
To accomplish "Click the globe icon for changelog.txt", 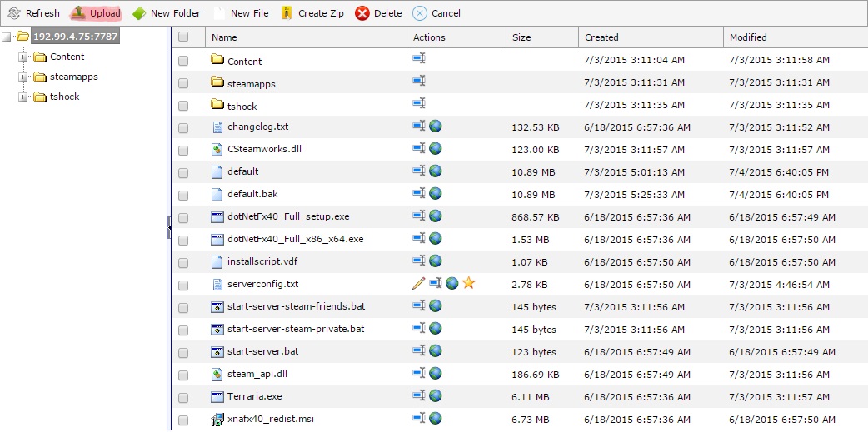I will coord(435,126).
